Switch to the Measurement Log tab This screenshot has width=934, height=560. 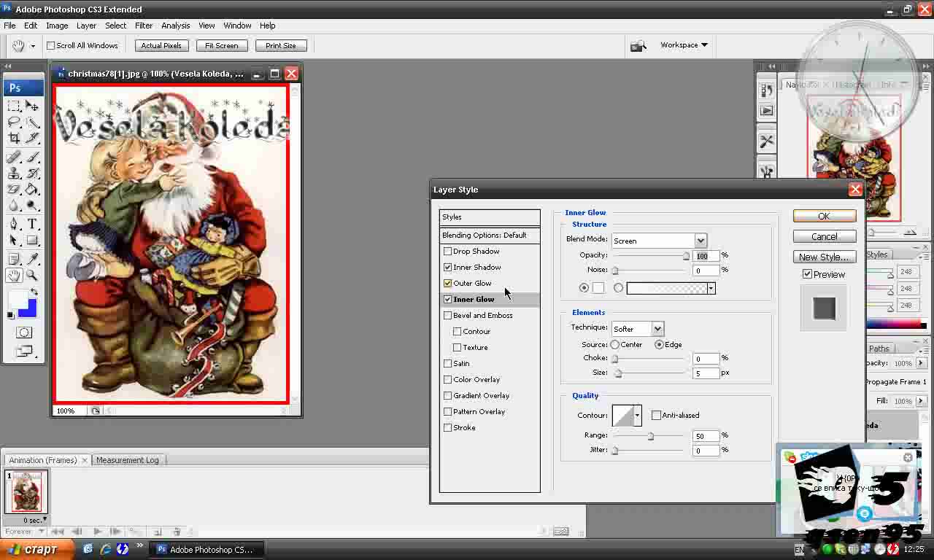(127, 460)
